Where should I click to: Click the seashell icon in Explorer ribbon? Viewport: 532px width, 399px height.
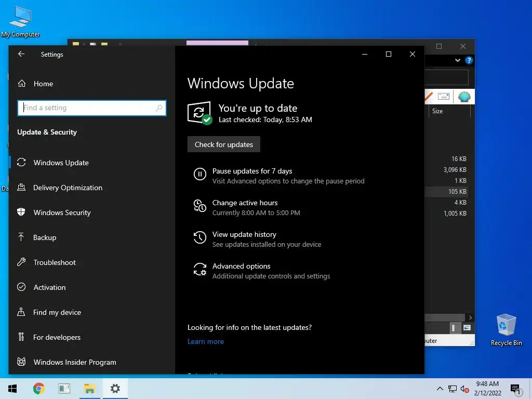[464, 97]
